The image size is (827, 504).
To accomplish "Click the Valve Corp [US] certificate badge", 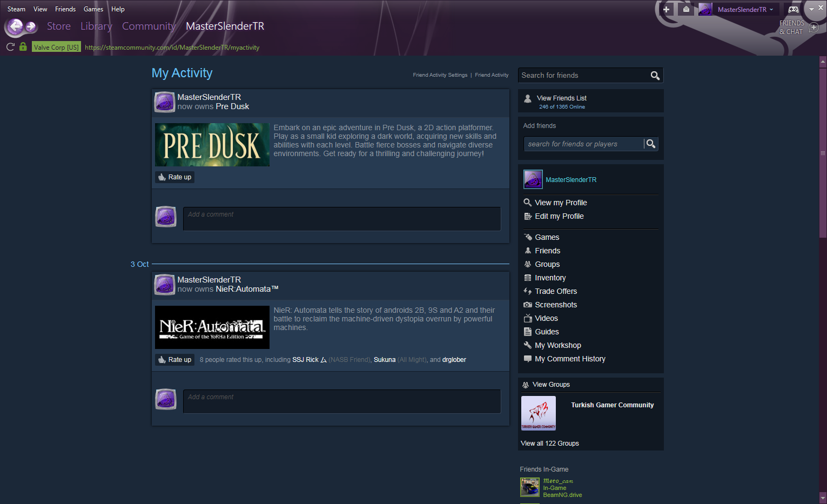I will coord(56,47).
